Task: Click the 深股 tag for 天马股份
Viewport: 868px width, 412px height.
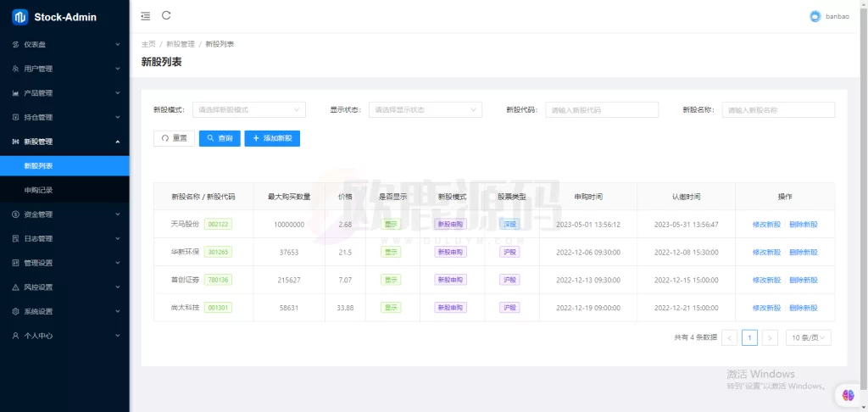Action: (x=509, y=225)
